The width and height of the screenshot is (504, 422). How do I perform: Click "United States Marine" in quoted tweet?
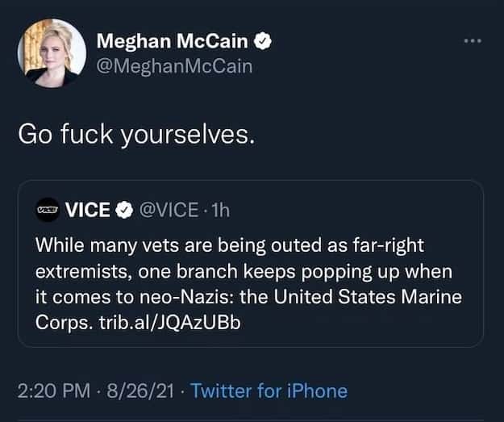pos(369,296)
